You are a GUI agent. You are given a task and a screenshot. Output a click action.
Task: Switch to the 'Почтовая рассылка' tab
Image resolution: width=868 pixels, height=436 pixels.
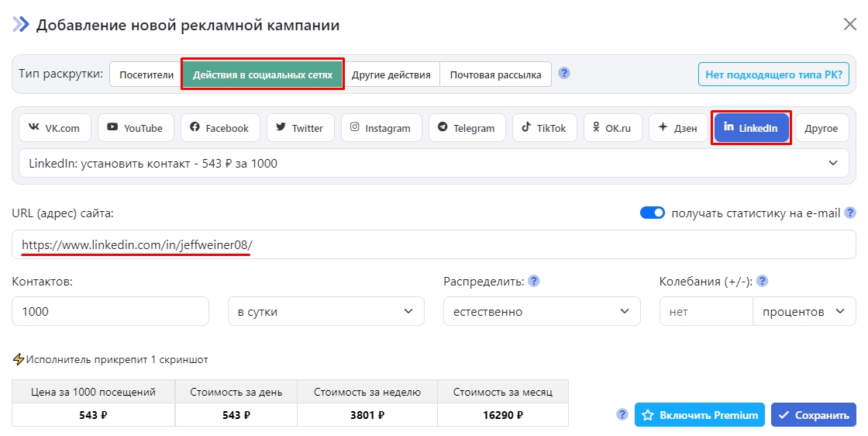click(x=495, y=74)
